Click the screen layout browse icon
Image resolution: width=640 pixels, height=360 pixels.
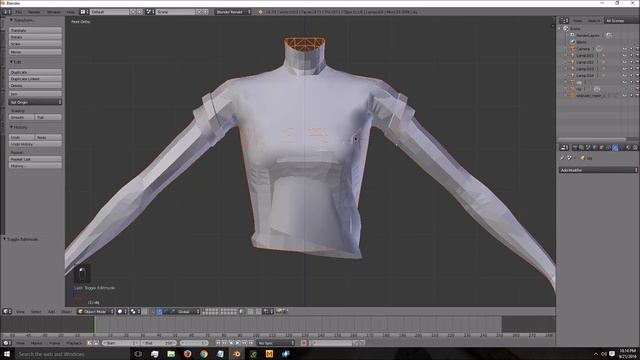click(83, 12)
